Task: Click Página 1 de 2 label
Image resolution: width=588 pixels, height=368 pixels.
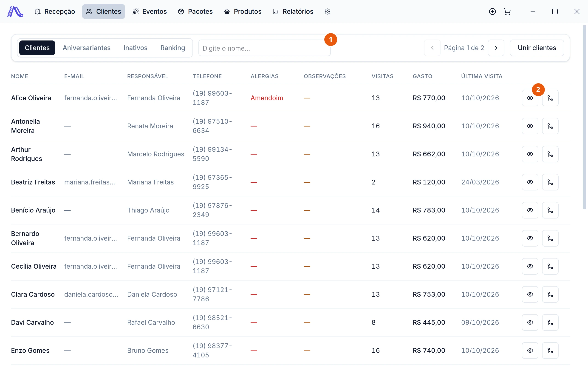Action: pyautogui.click(x=464, y=48)
